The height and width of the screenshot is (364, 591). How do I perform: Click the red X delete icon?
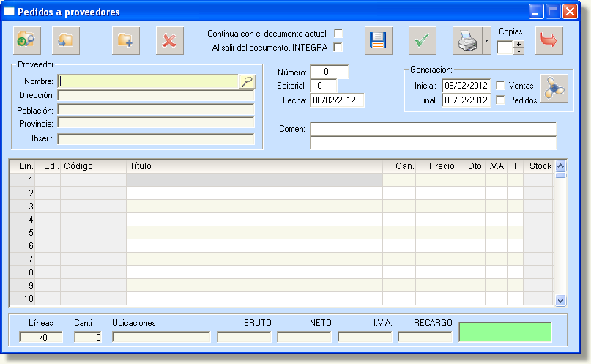click(169, 41)
